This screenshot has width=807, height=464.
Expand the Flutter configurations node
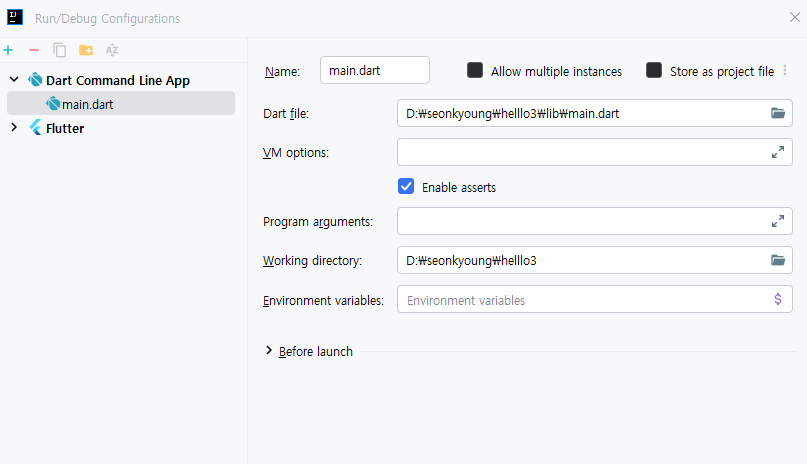click(14, 128)
